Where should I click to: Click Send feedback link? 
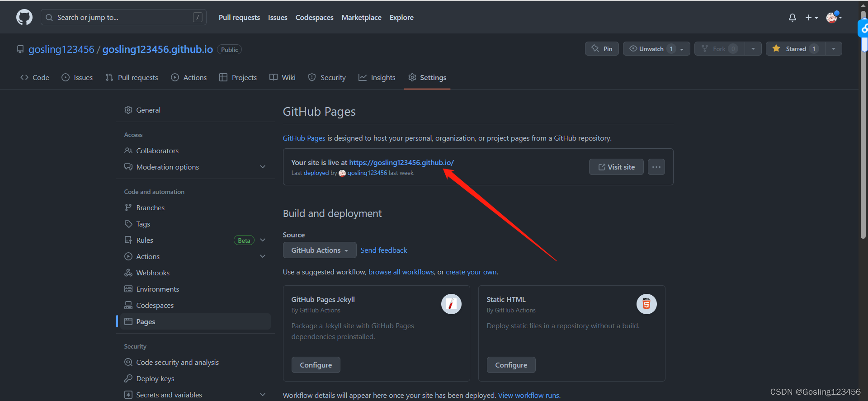(384, 250)
